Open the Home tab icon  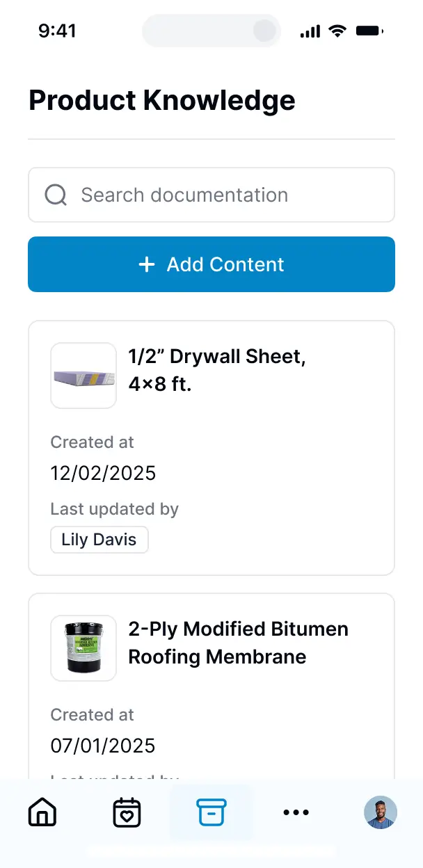point(42,812)
